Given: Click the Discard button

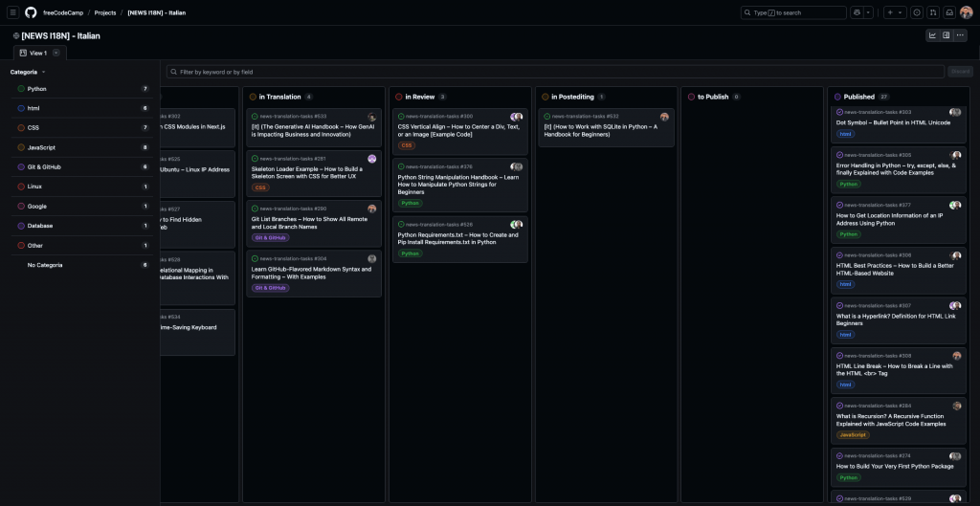Looking at the screenshot, I should [x=960, y=72].
